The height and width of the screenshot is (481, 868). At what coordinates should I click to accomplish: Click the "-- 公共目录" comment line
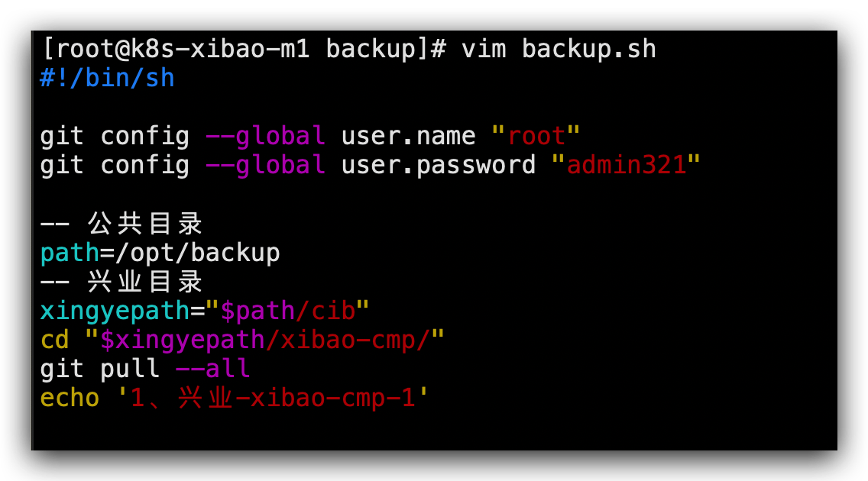click(121, 224)
